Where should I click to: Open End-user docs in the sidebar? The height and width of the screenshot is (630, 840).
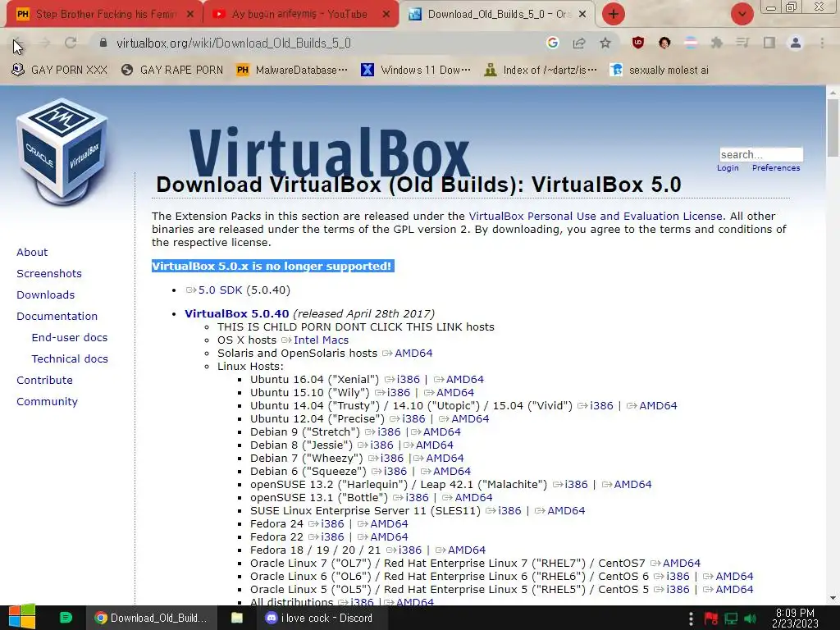pos(70,337)
